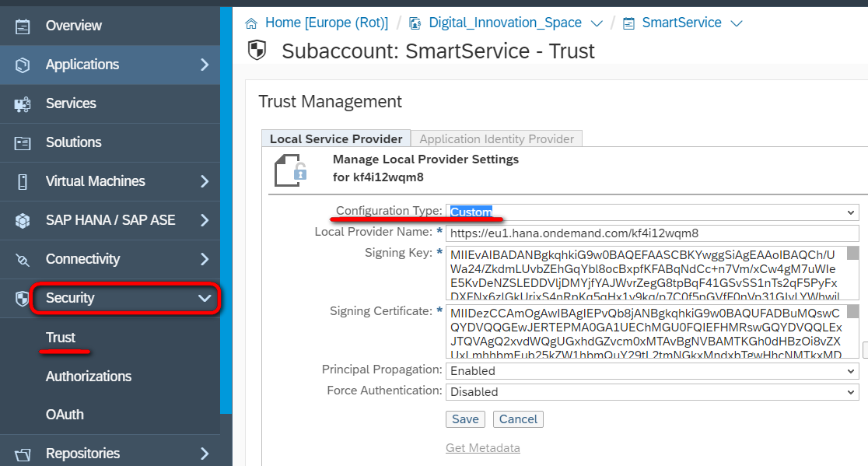The image size is (868, 466).
Task: Click the Solutions sidebar icon
Action: coord(22,143)
